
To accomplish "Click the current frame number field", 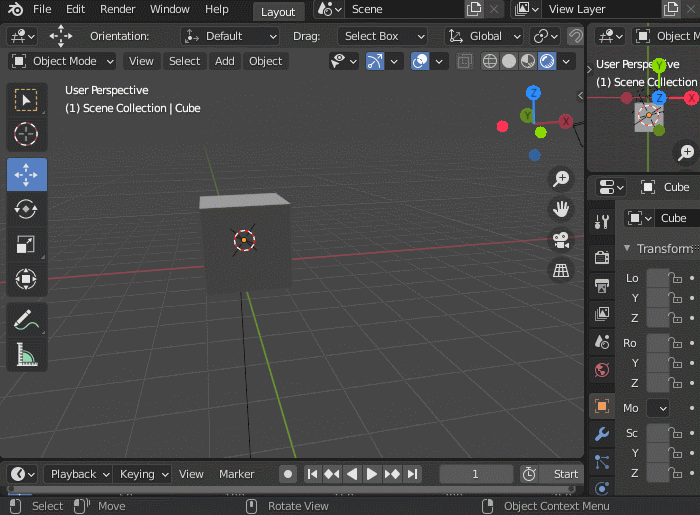I will (475, 474).
